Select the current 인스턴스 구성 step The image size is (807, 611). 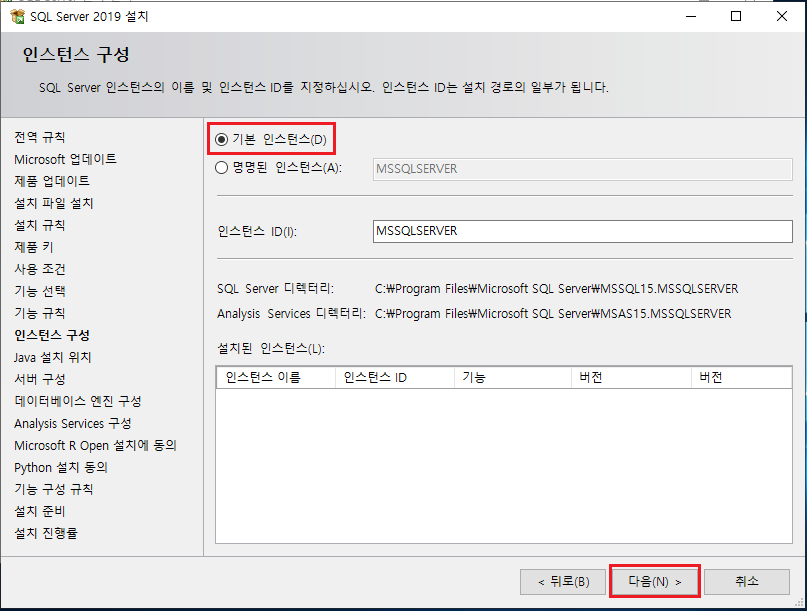tap(52, 335)
